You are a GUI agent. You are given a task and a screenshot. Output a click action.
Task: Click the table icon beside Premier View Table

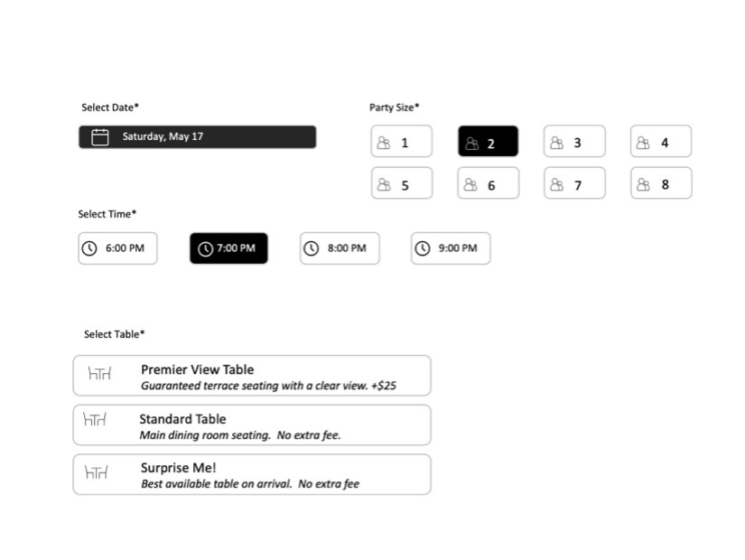99,373
